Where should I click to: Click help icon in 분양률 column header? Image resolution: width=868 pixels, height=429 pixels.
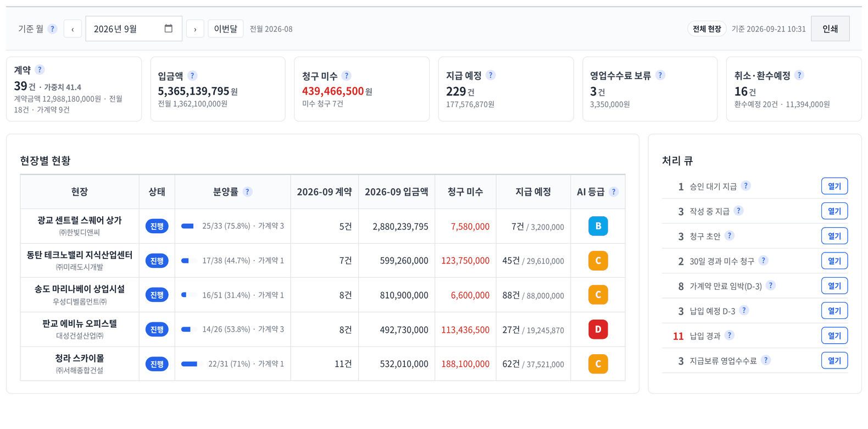[248, 191]
